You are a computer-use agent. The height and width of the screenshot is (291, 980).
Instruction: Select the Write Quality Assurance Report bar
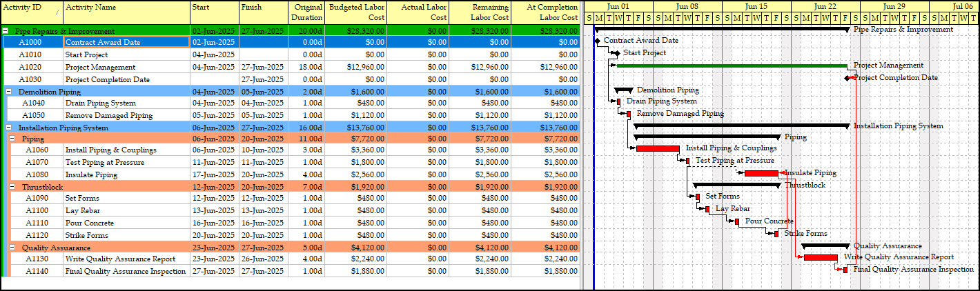click(x=821, y=257)
